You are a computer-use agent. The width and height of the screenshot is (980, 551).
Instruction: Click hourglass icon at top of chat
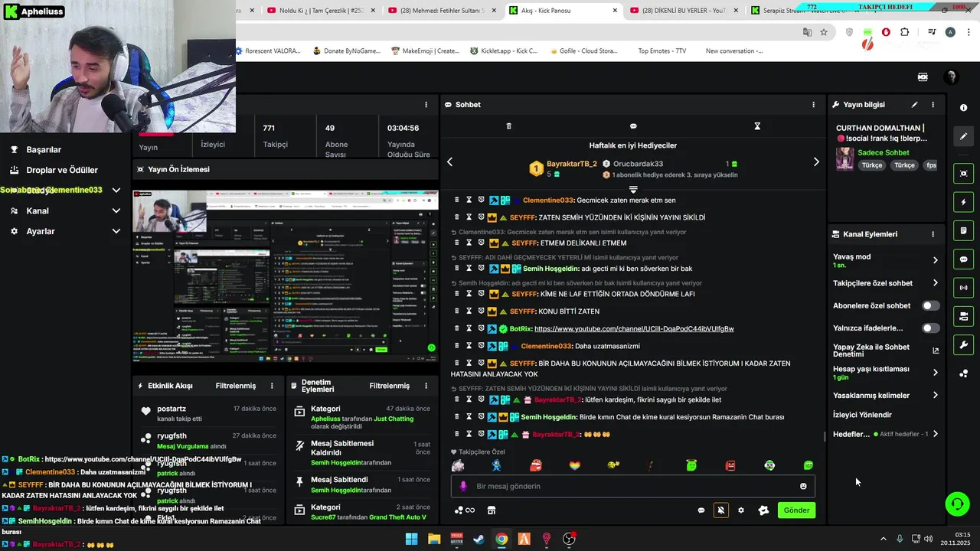[757, 126]
